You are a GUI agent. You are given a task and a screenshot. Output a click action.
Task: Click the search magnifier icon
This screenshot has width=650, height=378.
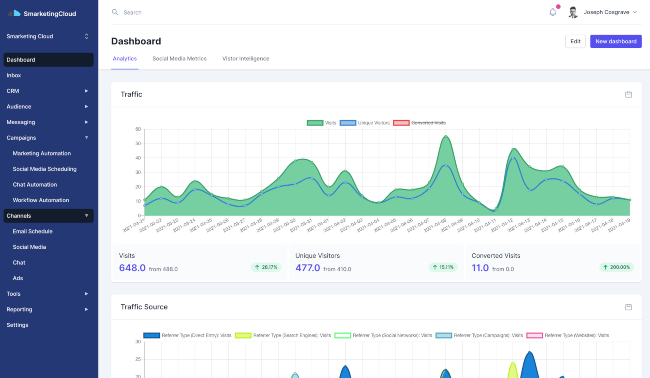pyautogui.click(x=115, y=12)
